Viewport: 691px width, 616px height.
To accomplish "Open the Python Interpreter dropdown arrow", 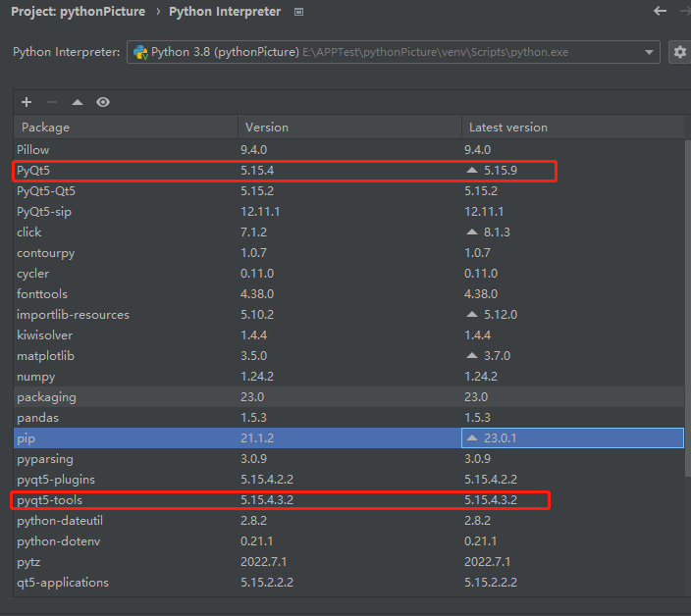I will click(x=650, y=52).
